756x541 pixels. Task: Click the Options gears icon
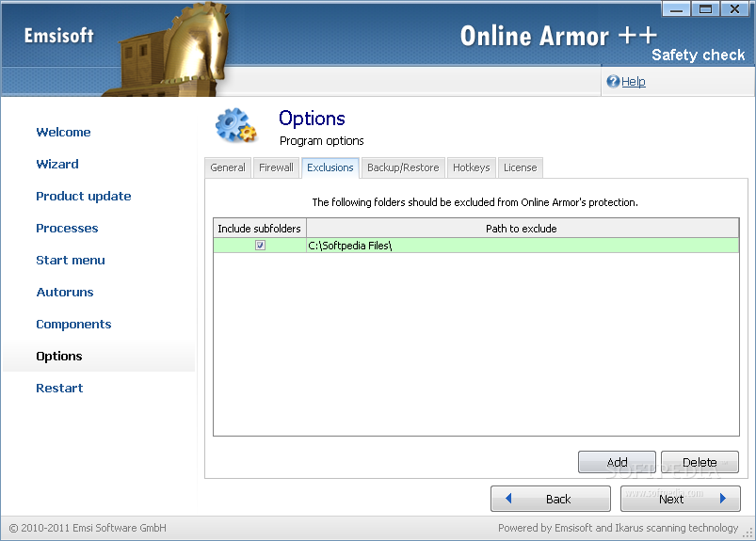[235, 125]
